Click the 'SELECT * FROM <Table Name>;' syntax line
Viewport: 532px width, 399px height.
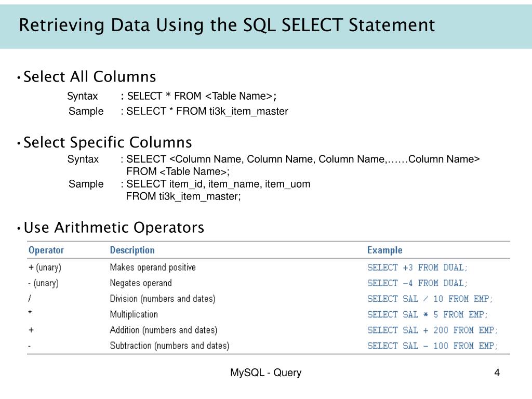(202, 96)
